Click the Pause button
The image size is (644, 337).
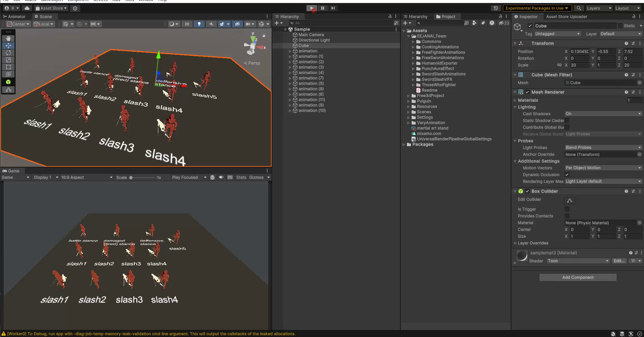click(x=322, y=8)
